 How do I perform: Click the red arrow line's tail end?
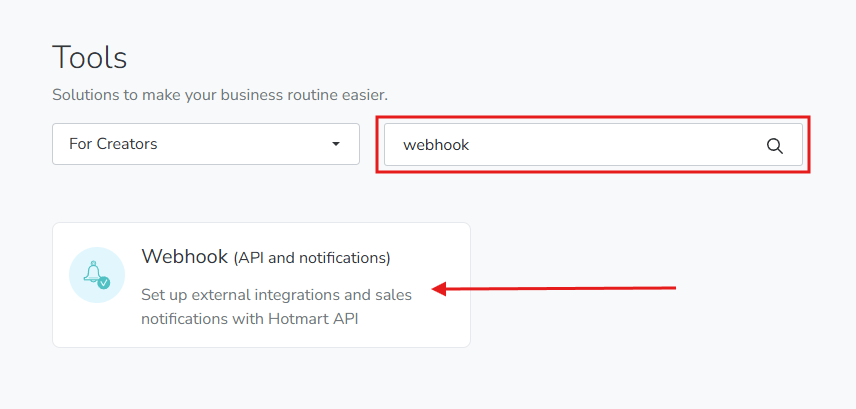(674, 288)
